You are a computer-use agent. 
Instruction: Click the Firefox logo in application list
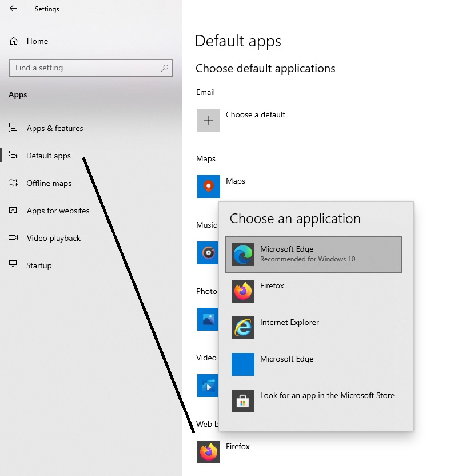tap(243, 291)
